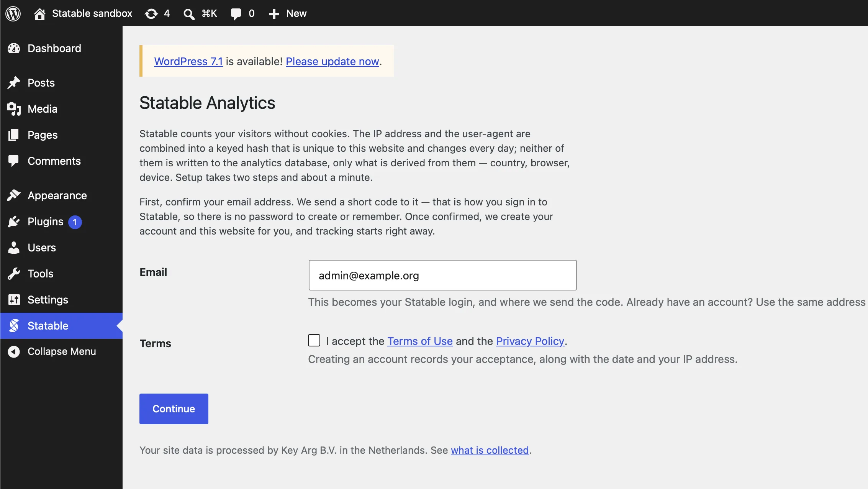
Task: Click the Statable sandbox site name
Action: tap(92, 13)
